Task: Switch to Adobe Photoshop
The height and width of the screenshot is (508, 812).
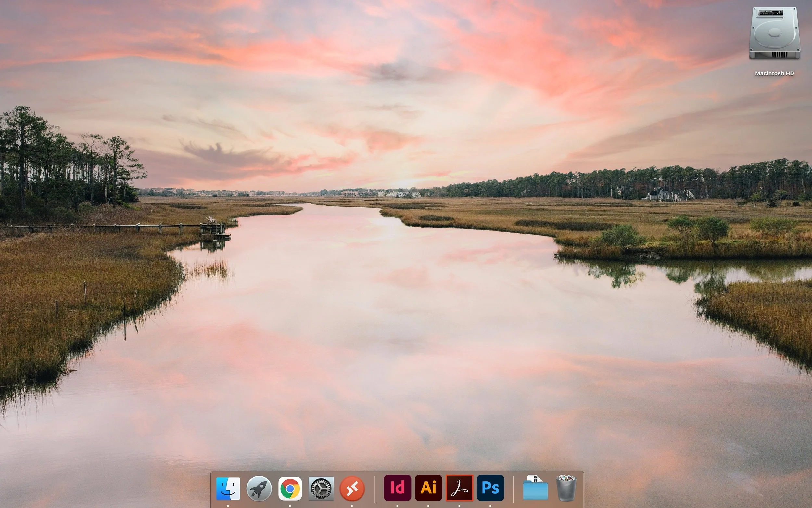Action: coord(490,488)
